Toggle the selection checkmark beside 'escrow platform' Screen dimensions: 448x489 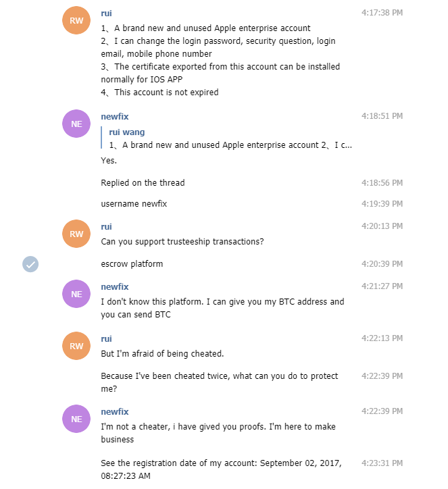pyautogui.click(x=30, y=264)
